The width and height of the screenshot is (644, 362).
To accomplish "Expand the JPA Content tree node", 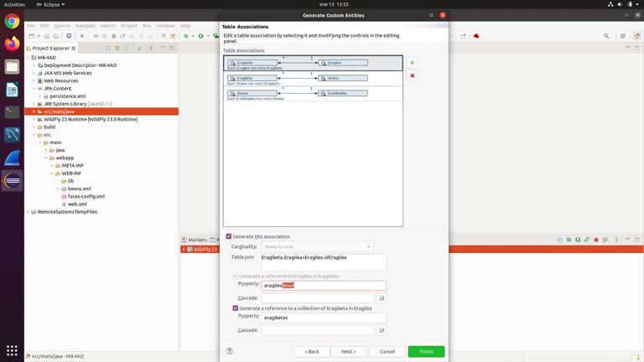I will pos(34,88).
